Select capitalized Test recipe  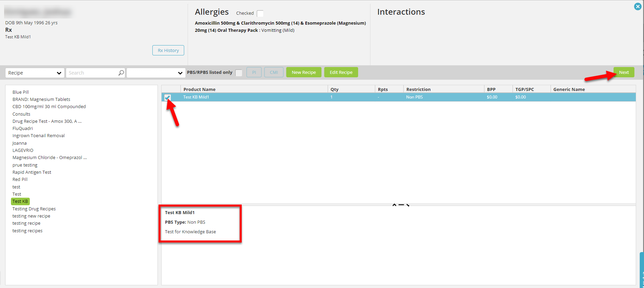[17, 194]
